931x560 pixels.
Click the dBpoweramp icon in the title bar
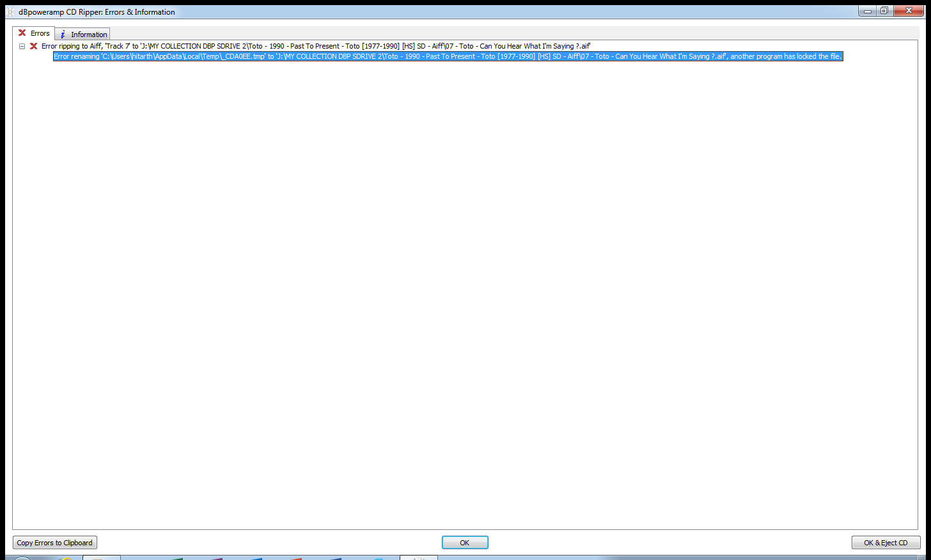pos(10,12)
